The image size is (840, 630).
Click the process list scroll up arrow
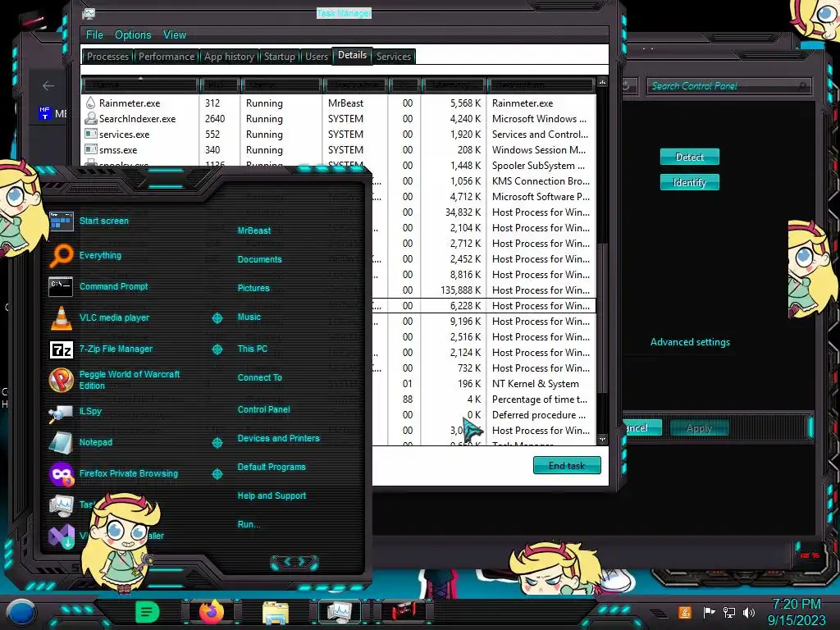pyautogui.click(x=602, y=83)
